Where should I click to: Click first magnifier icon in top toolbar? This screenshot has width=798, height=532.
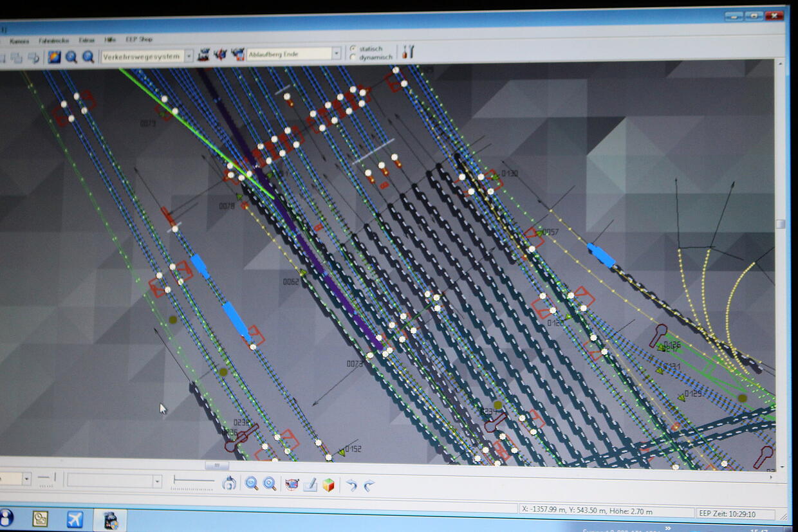pyautogui.click(x=71, y=57)
